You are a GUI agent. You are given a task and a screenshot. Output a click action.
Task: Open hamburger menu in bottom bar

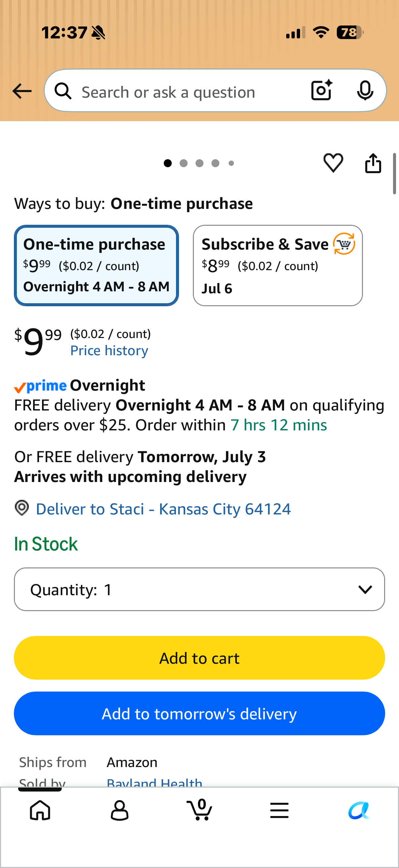(279, 810)
